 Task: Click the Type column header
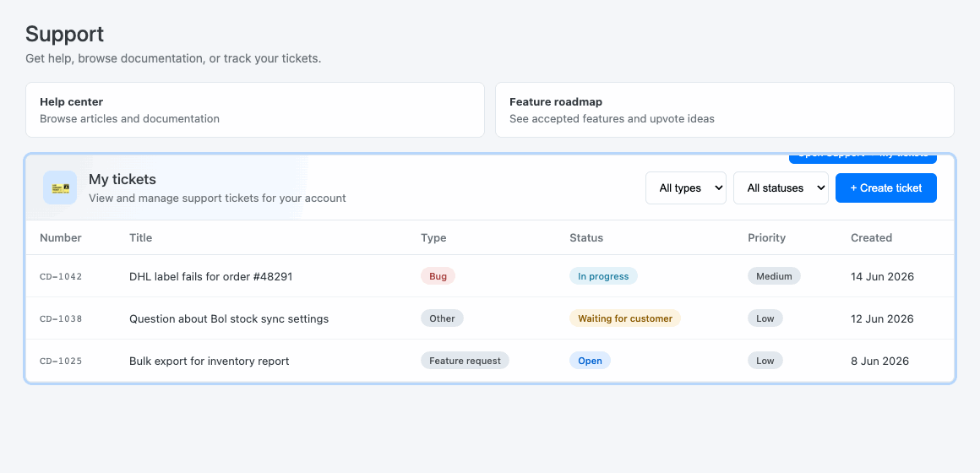tap(433, 237)
